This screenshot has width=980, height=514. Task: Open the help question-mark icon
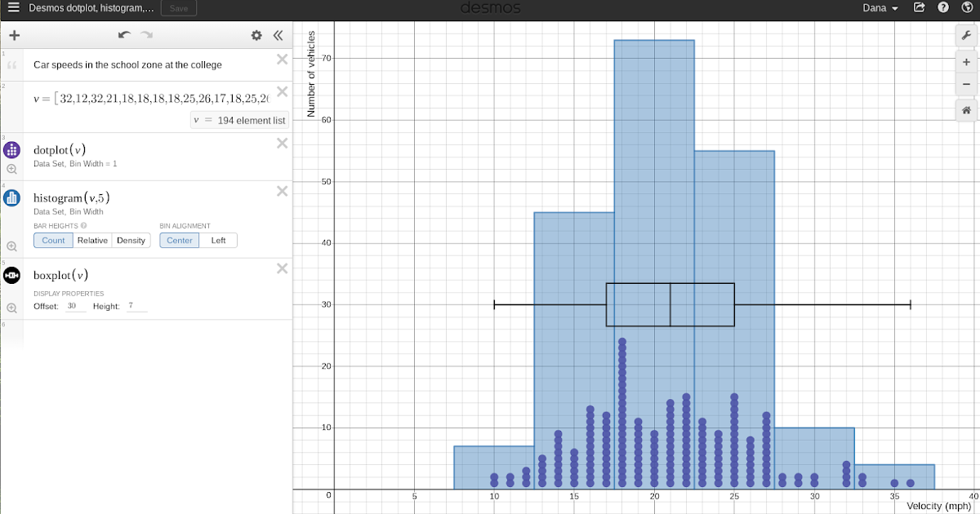click(x=942, y=7)
